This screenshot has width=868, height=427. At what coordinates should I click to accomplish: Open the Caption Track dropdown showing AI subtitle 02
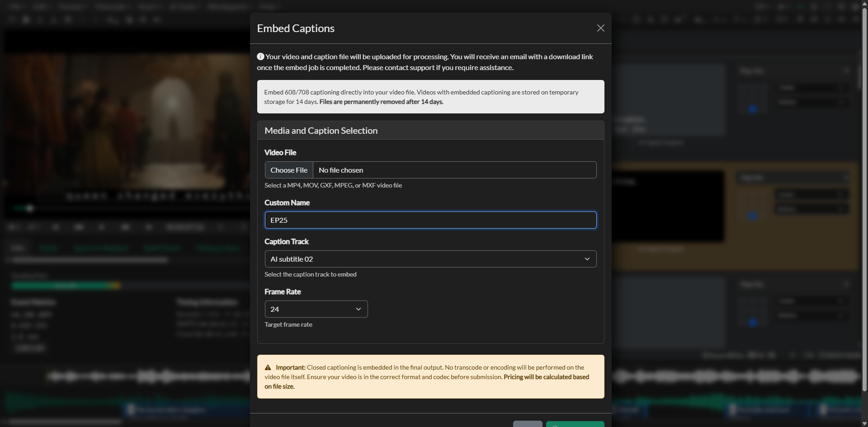pos(430,259)
